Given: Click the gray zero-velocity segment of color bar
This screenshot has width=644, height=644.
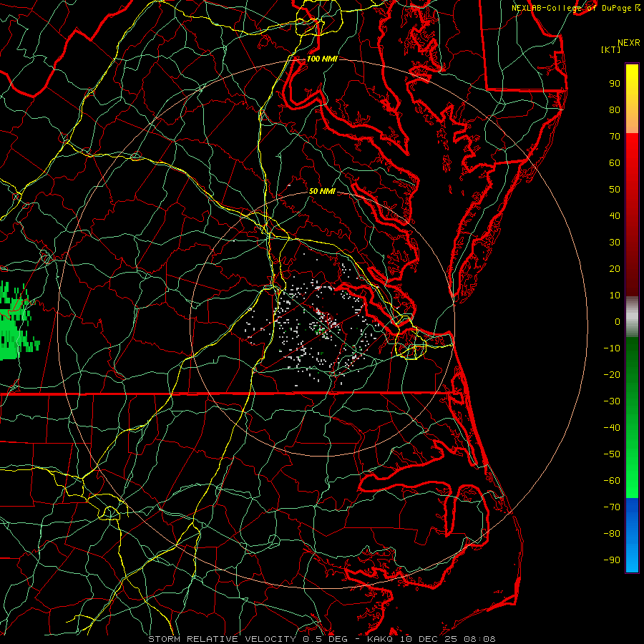Looking at the screenshot, I should [x=632, y=317].
